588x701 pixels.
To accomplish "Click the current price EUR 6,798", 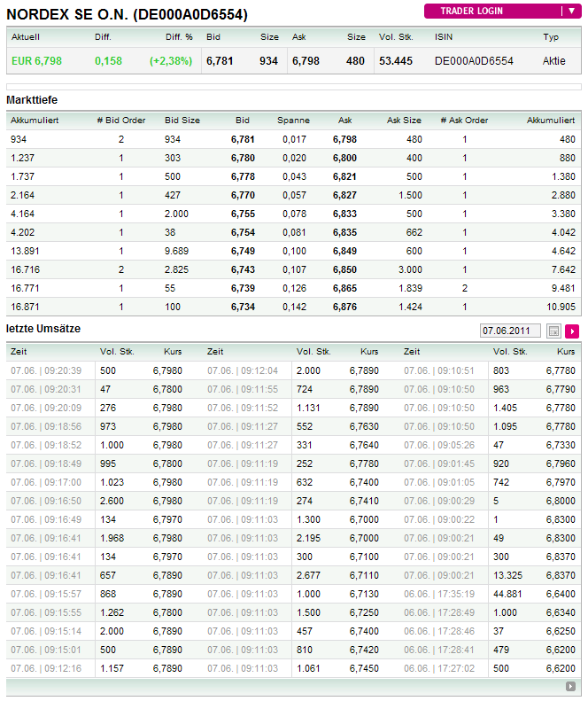I will pyautogui.click(x=37, y=61).
